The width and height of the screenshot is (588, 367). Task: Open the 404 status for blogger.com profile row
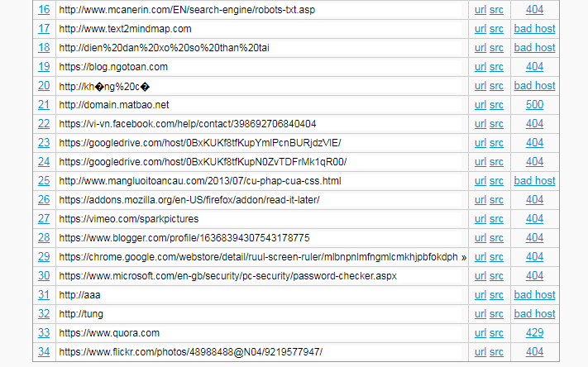click(x=534, y=238)
